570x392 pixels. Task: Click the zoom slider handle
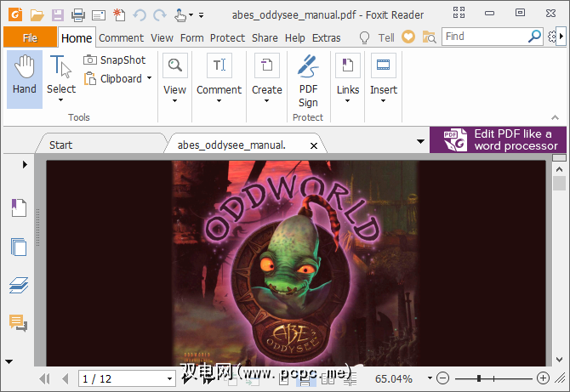(x=479, y=378)
